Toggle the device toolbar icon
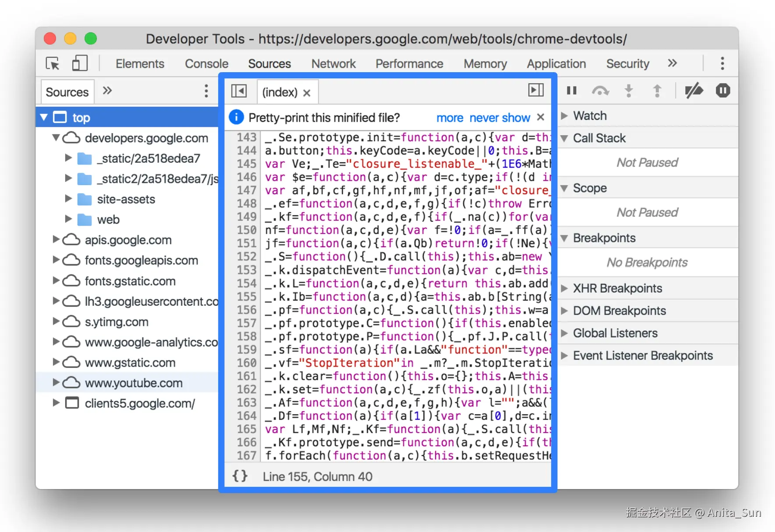The height and width of the screenshot is (532, 775). (x=80, y=63)
